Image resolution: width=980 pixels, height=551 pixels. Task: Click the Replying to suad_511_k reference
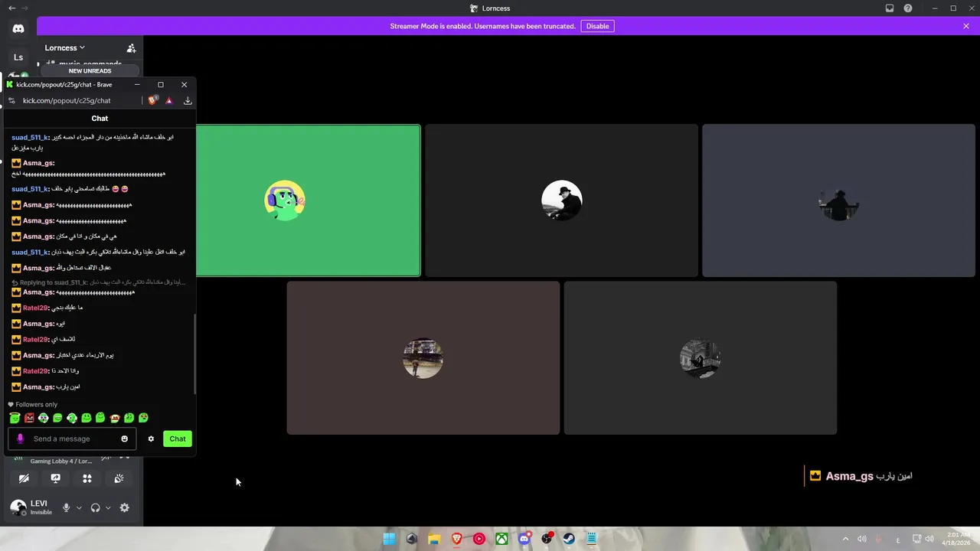click(x=98, y=282)
